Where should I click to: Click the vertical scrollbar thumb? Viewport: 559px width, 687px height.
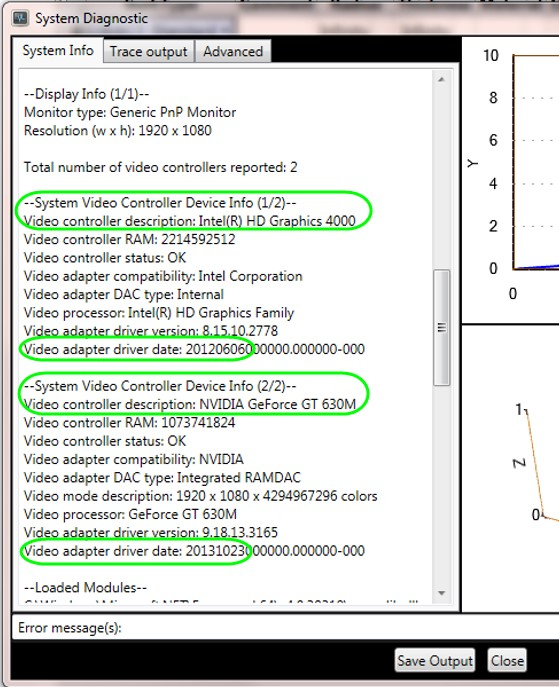(x=442, y=327)
